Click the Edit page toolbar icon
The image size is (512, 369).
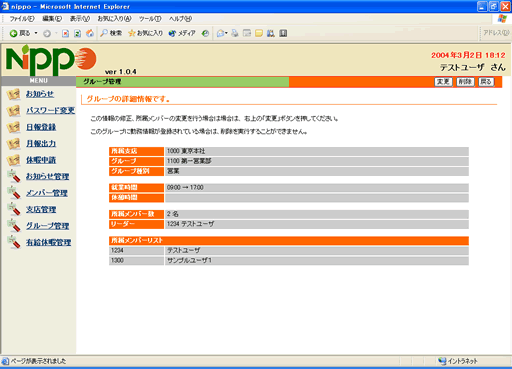click(x=247, y=33)
